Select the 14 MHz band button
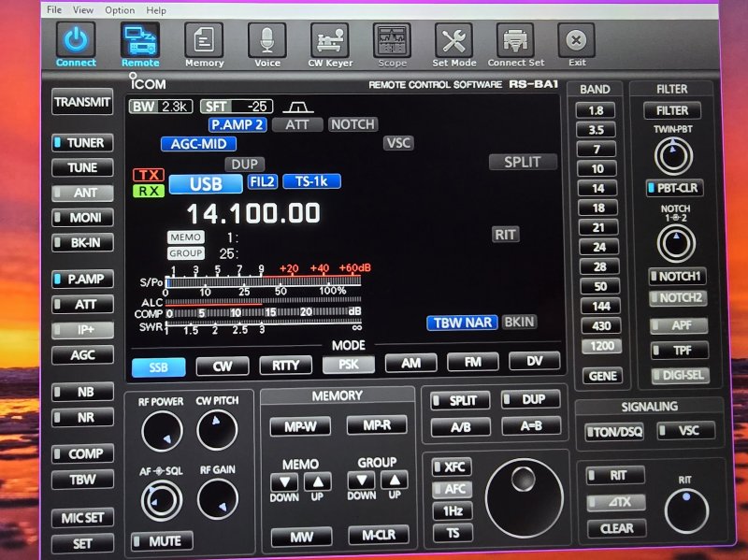Viewport: 748px width, 560px height. (597, 188)
